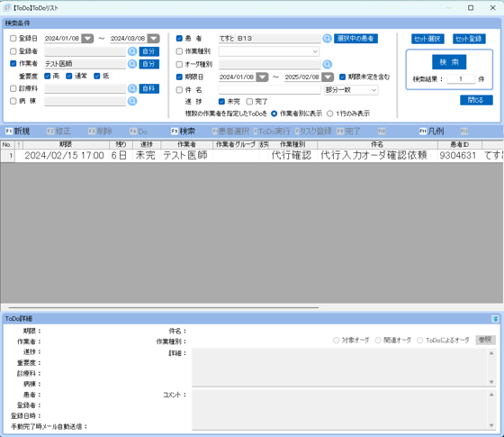This screenshot has height=437, width=504.
Task: Click the 作業者 input field
Action: coord(85,64)
